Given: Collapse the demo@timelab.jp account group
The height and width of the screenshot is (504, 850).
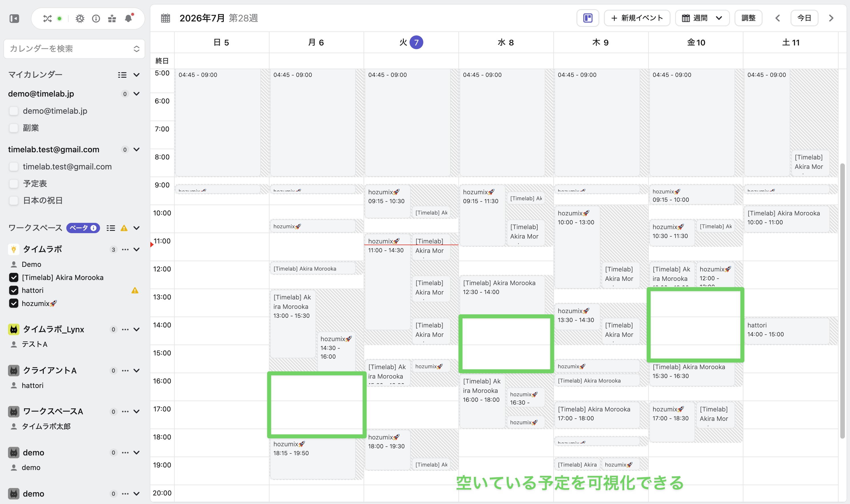Looking at the screenshot, I should point(136,94).
